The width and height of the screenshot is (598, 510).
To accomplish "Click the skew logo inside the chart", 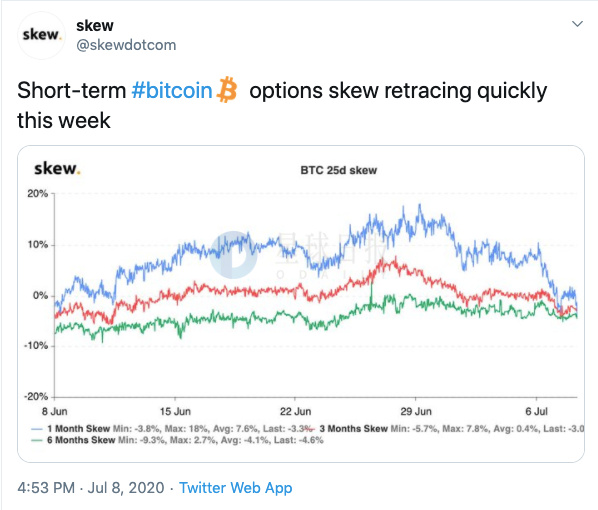I will coord(57,168).
